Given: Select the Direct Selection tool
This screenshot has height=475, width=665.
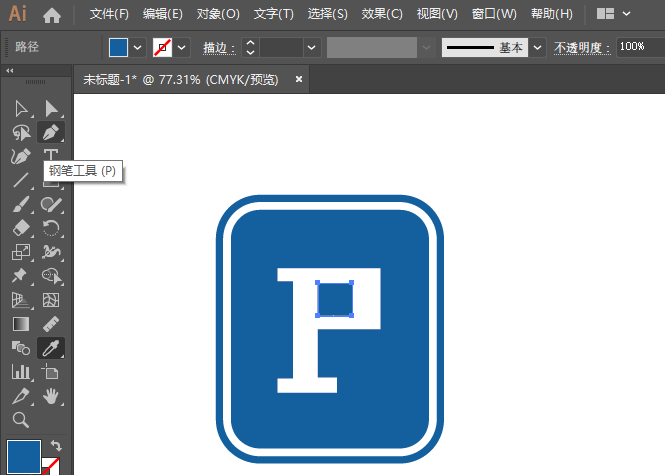Looking at the screenshot, I should pyautogui.click(x=50, y=108).
